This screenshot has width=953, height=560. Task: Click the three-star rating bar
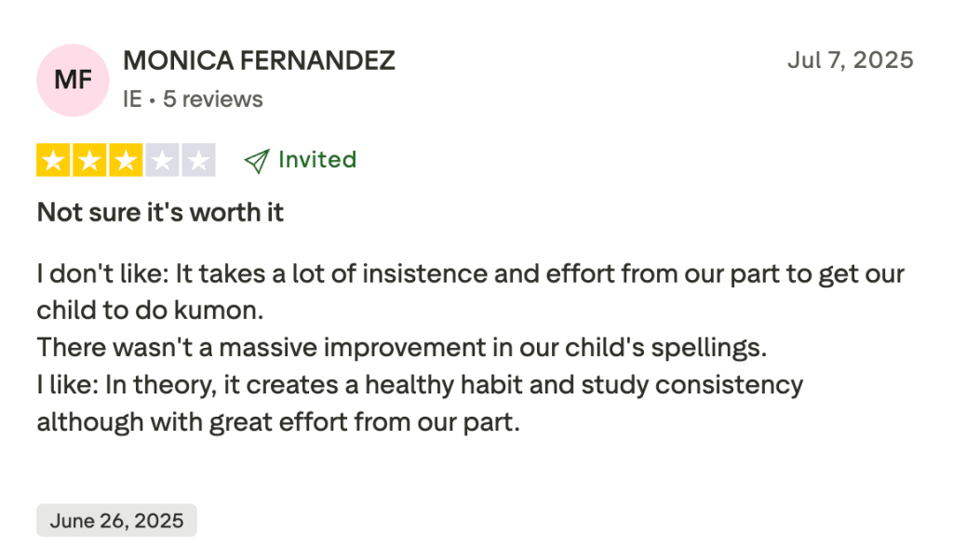pos(126,159)
